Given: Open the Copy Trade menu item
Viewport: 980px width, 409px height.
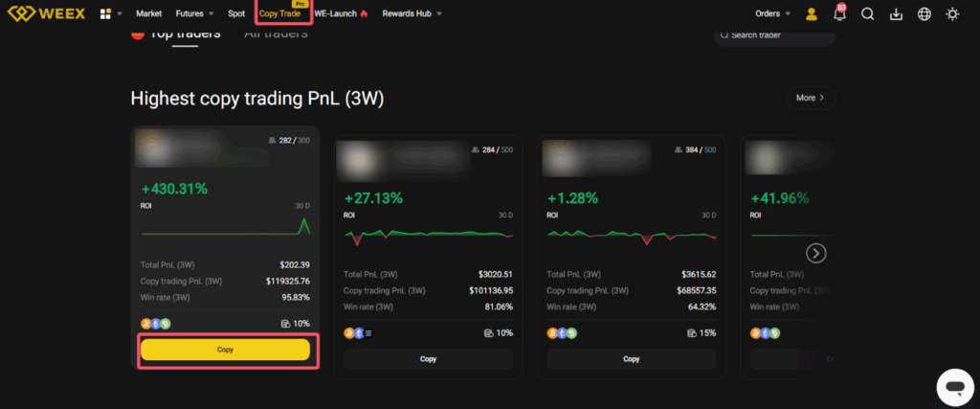Looking at the screenshot, I should point(280,14).
